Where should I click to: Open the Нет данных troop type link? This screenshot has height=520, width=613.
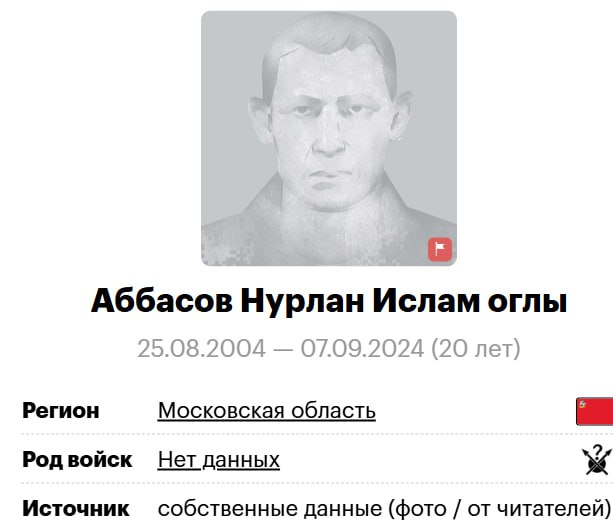point(219,459)
